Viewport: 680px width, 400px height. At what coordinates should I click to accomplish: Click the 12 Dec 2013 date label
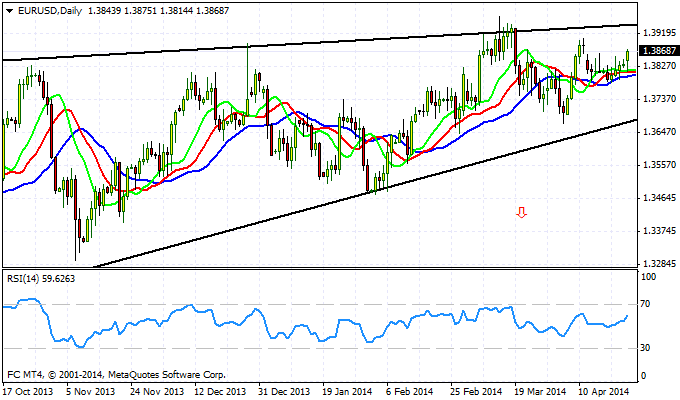point(220,391)
